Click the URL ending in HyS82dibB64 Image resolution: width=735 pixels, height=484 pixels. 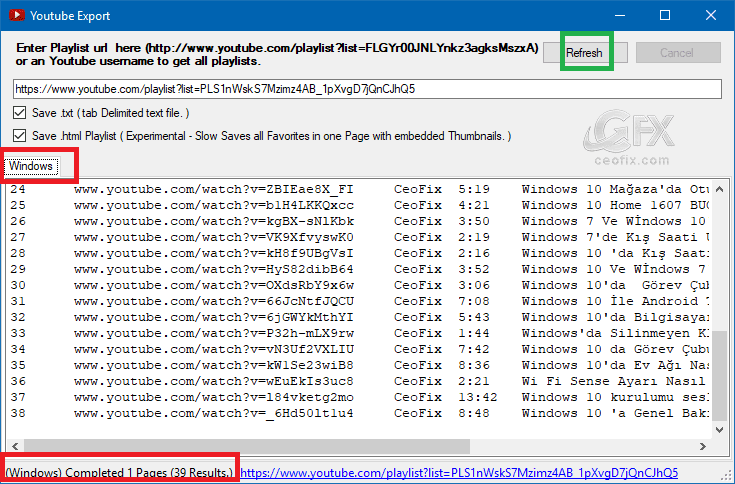[x=213, y=269]
